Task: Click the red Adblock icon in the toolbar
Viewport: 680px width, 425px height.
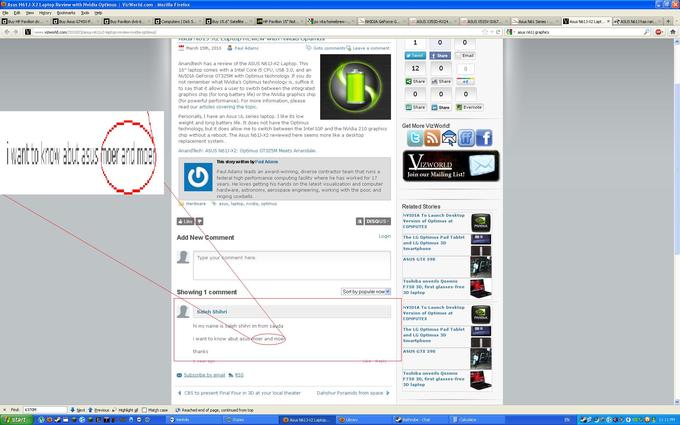Action: click(x=659, y=32)
